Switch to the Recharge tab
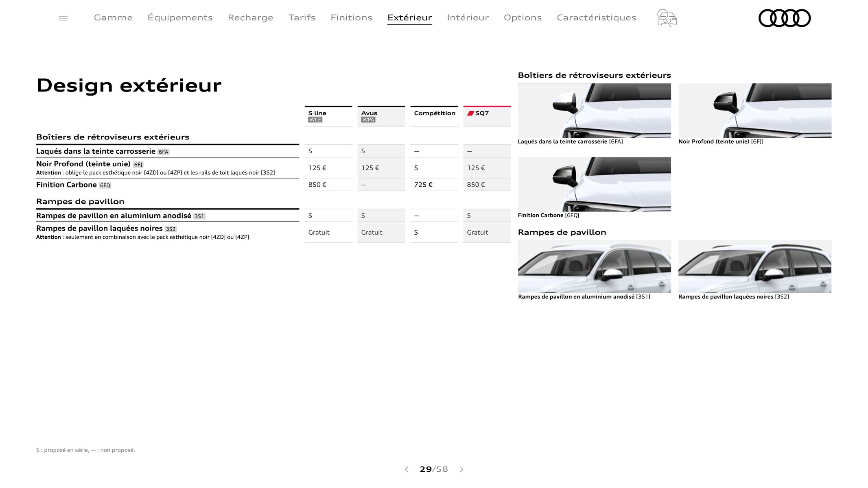Screen dimensions: 868x488 [250, 17]
